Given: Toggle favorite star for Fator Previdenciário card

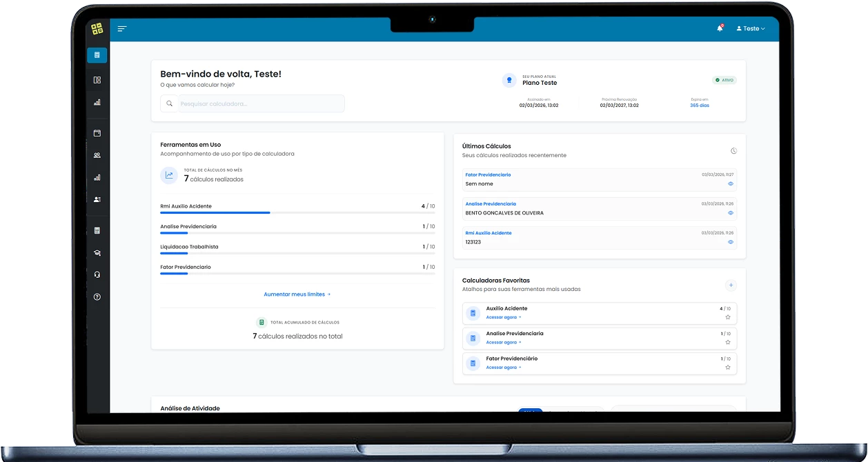Looking at the screenshot, I should pyautogui.click(x=728, y=368).
